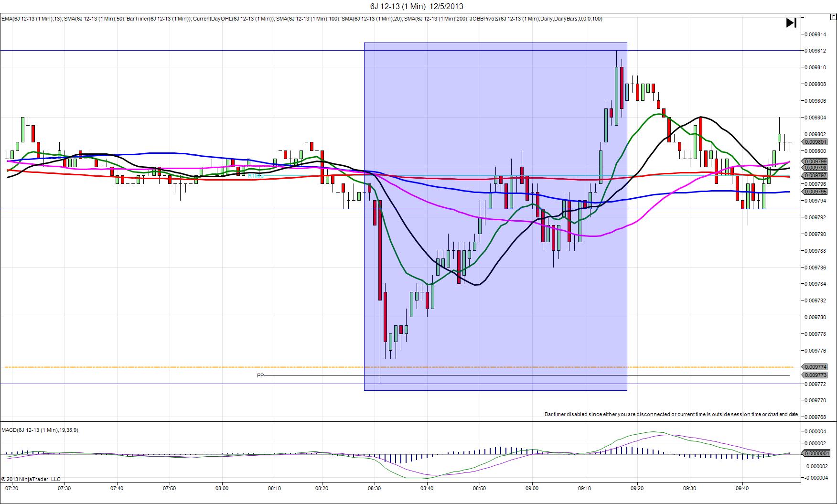Click the skip-to-latest-bar arrow icon

(x=791, y=22)
